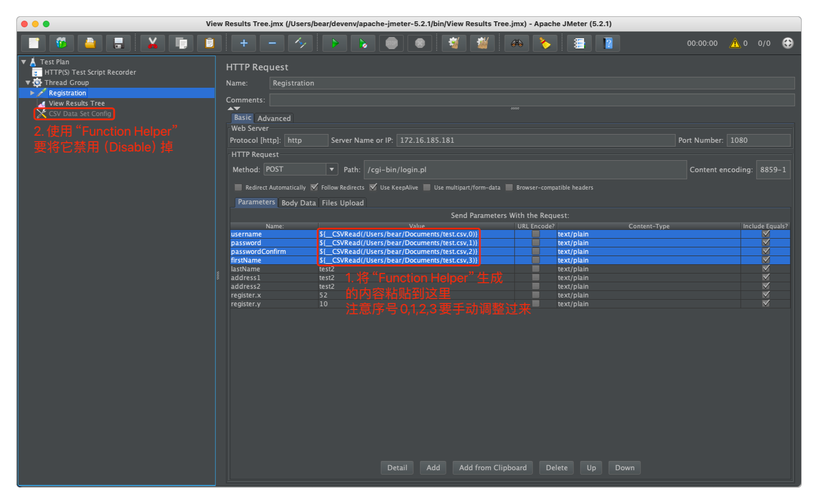Image resolution: width=818 pixels, height=504 pixels.
Task: Collapse all nodes with minus icon
Action: tap(272, 43)
